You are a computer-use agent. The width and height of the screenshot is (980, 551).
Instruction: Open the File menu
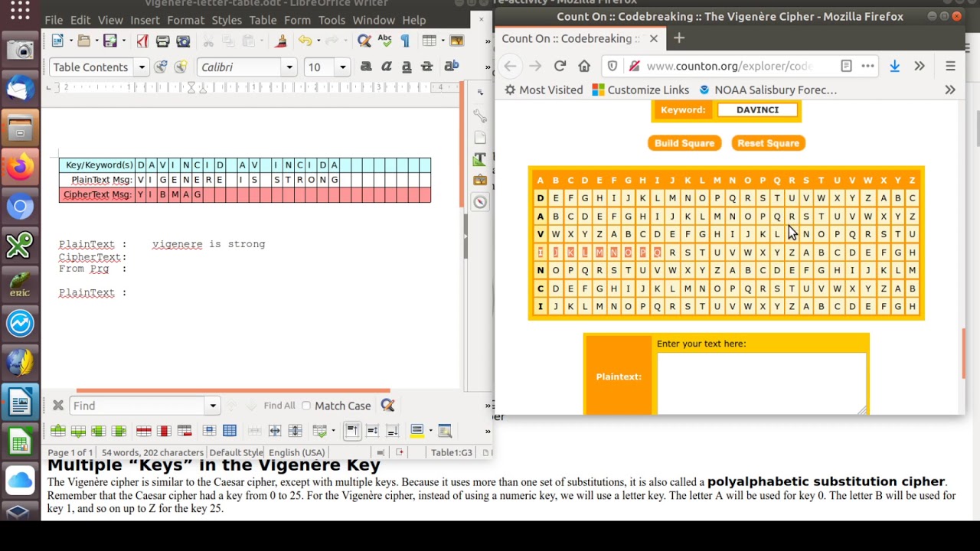54,20
